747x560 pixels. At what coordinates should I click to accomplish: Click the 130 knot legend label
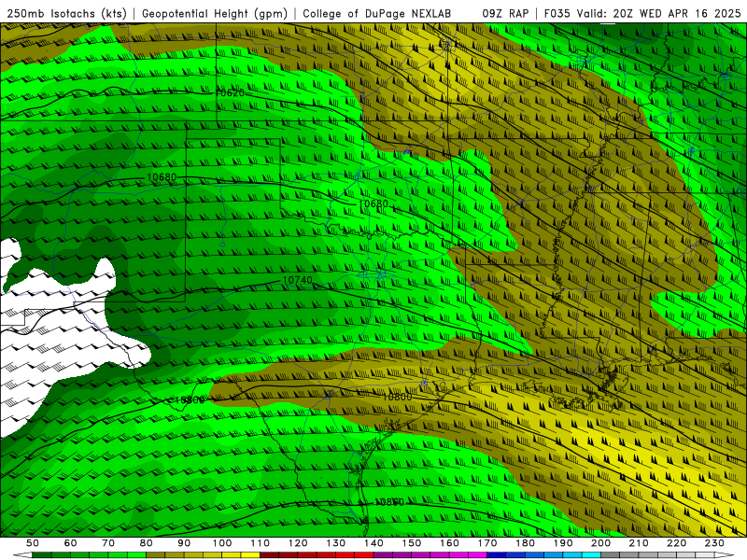[x=336, y=543]
